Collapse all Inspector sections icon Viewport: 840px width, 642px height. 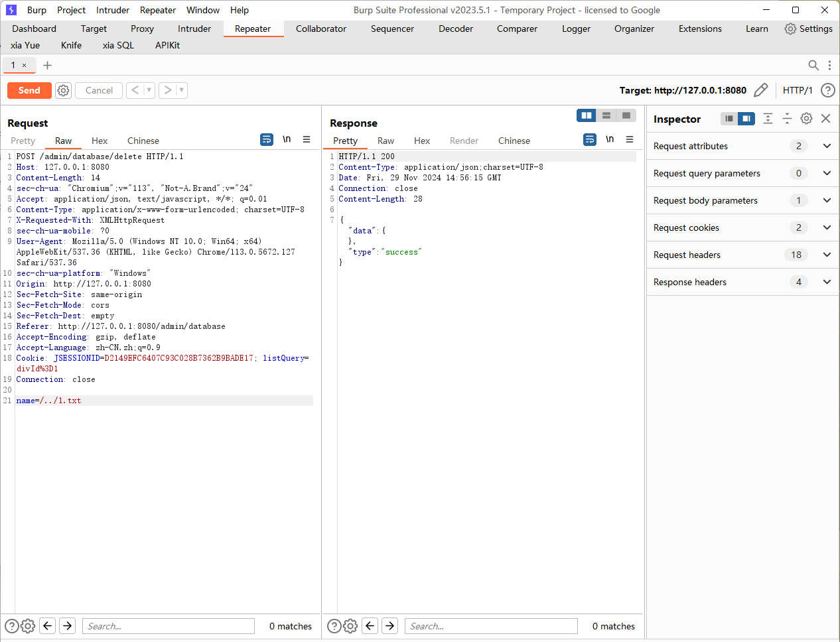(x=787, y=118)
